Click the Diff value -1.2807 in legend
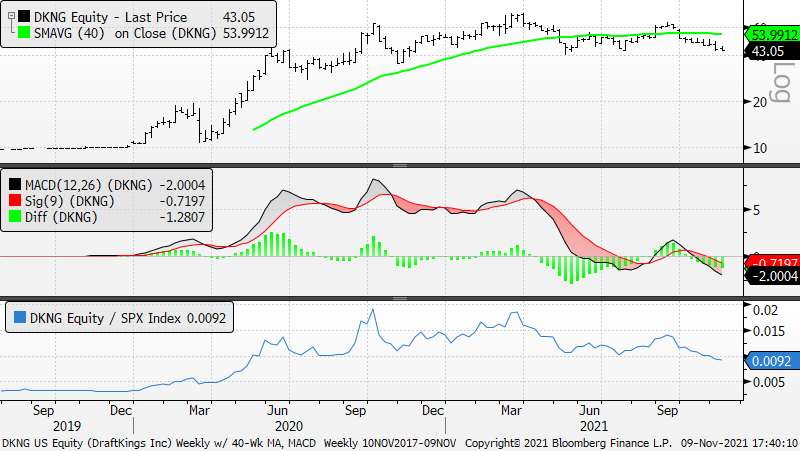The image size is (800, 451). tap(182, 217)
